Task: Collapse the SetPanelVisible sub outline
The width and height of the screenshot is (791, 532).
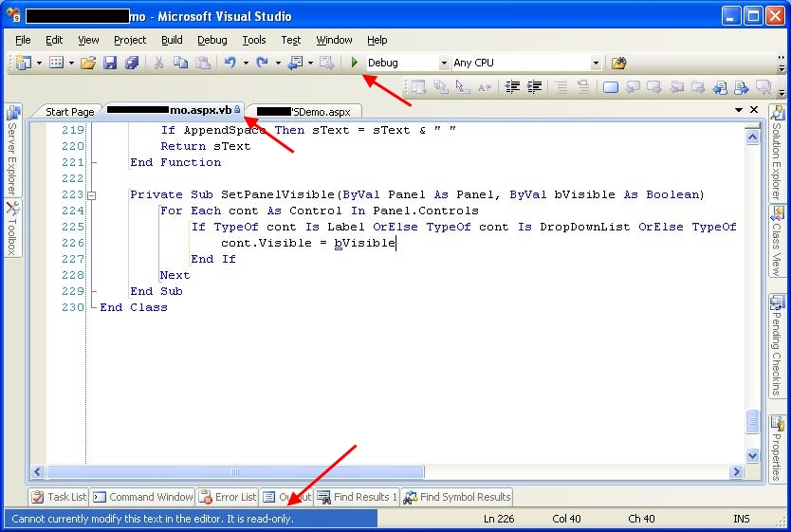Action: [x=92, y=195]
